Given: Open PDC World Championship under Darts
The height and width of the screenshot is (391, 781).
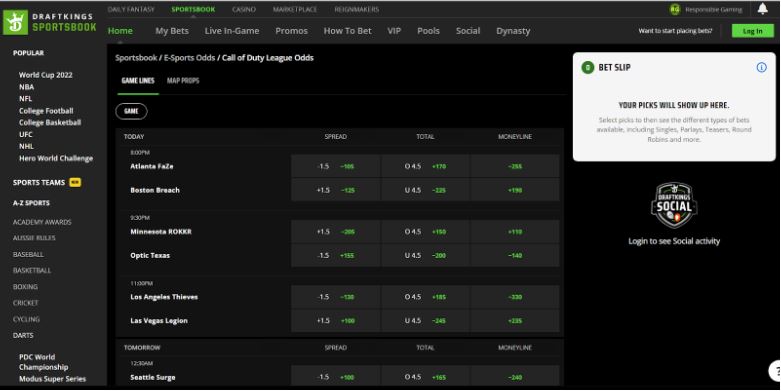Looking at the screenshot, I should pos(44,362).
